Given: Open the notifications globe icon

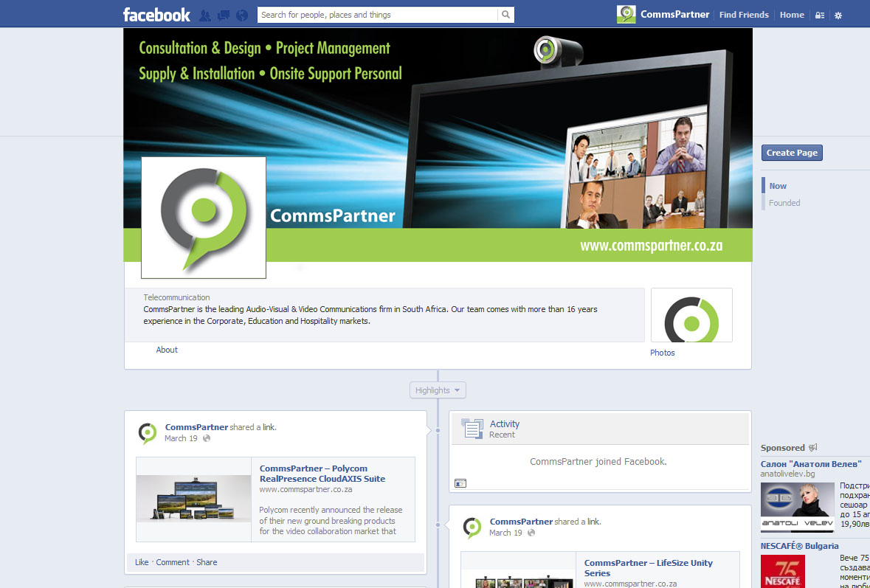Looking at the screenshot, I should coord(242,15).
